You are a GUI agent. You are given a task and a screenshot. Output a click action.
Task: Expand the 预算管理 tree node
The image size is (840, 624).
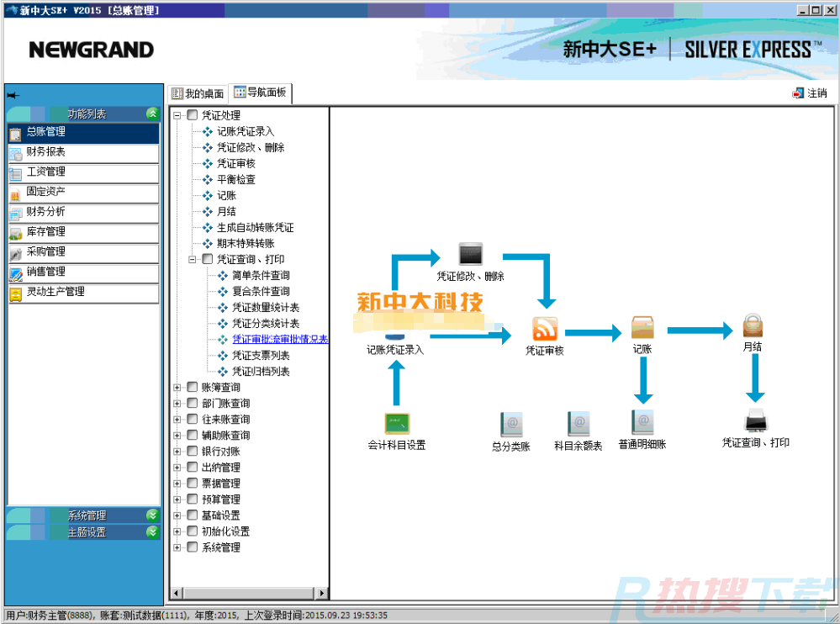(177, 500)
